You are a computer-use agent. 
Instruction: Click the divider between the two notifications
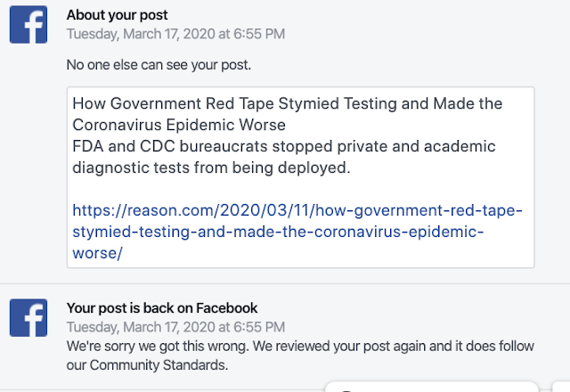click(x=285, y=283)
